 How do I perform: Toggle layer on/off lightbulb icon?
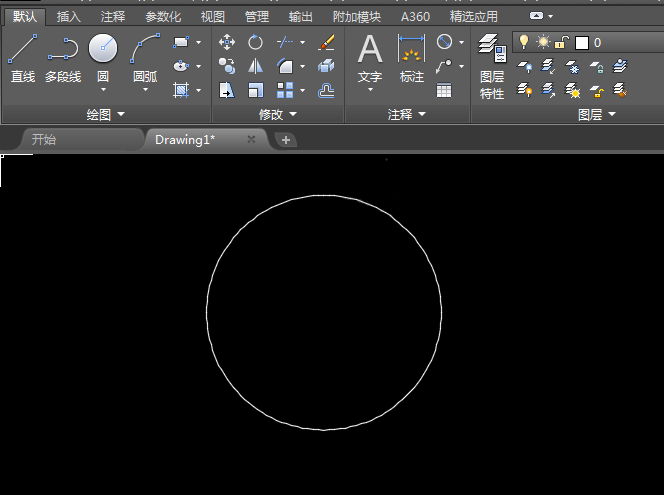pyautogui.click(x=522, y=42)
